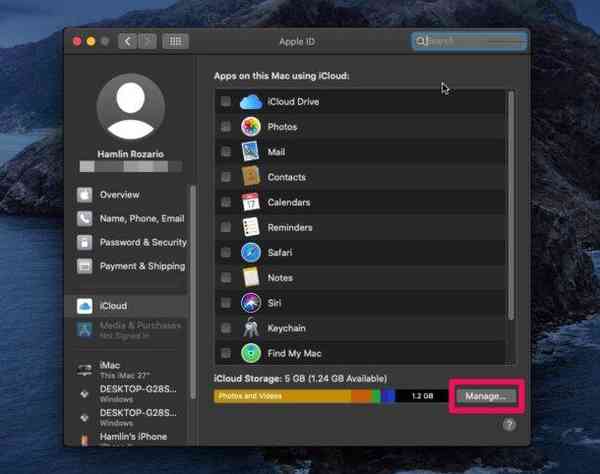The image size is (600, 474).
Task: Click the Mail stamp icon
Action: coord(251,151)
